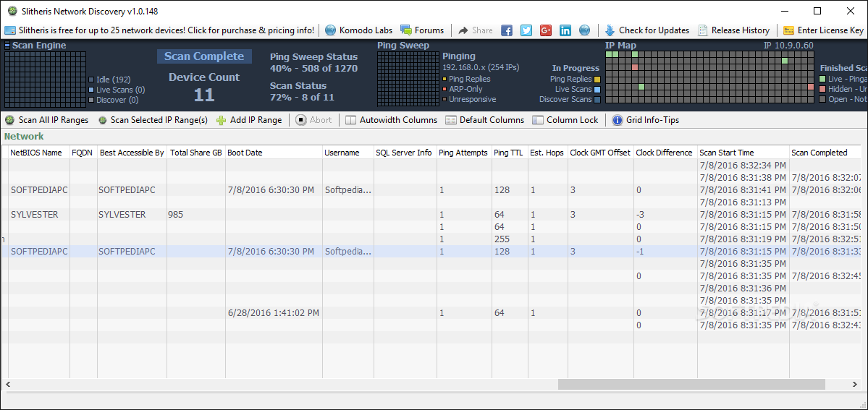Share via the Facebook icon
The image size is (868, 410).
(x=507, y=30)
